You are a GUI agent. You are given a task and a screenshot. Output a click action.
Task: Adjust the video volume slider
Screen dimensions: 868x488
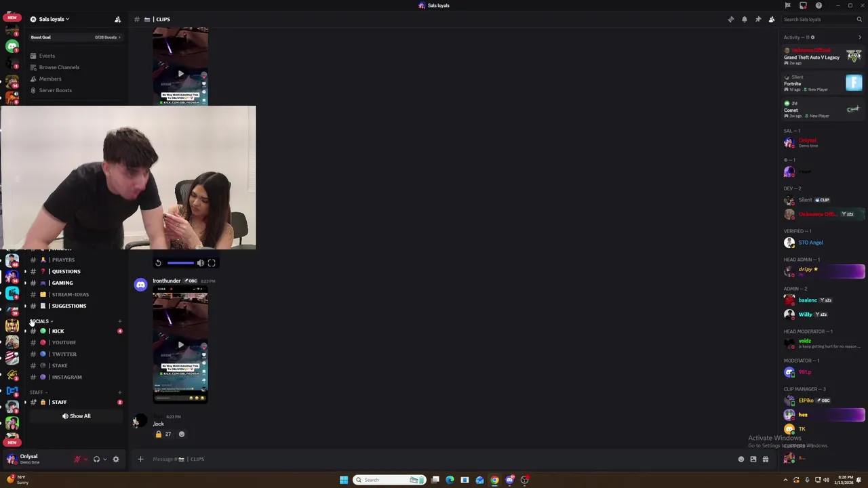click(180, 263)
